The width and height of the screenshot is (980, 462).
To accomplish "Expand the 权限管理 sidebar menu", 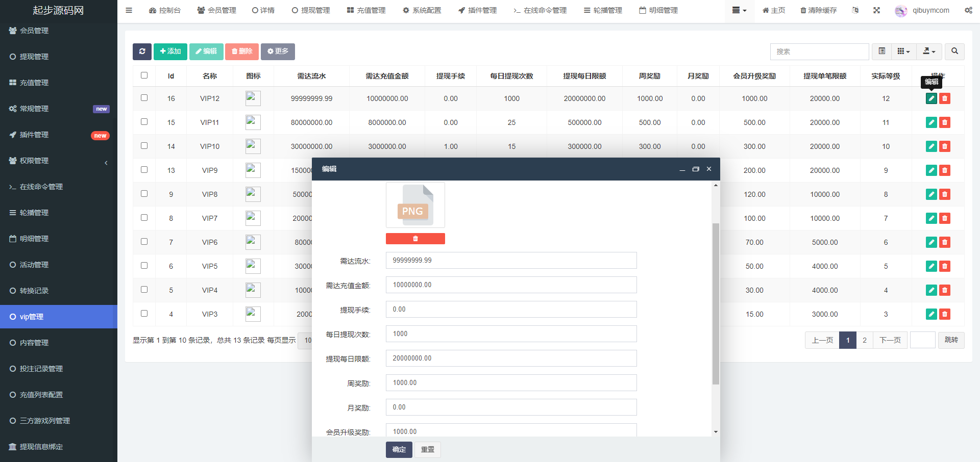I will point(59,161).
